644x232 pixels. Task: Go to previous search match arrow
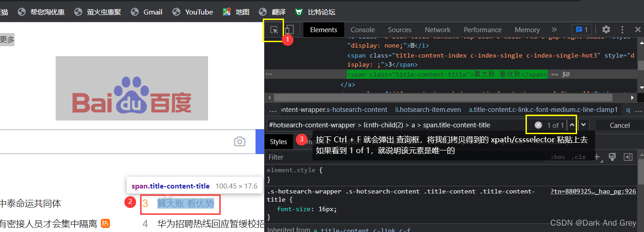click(572, 125)
